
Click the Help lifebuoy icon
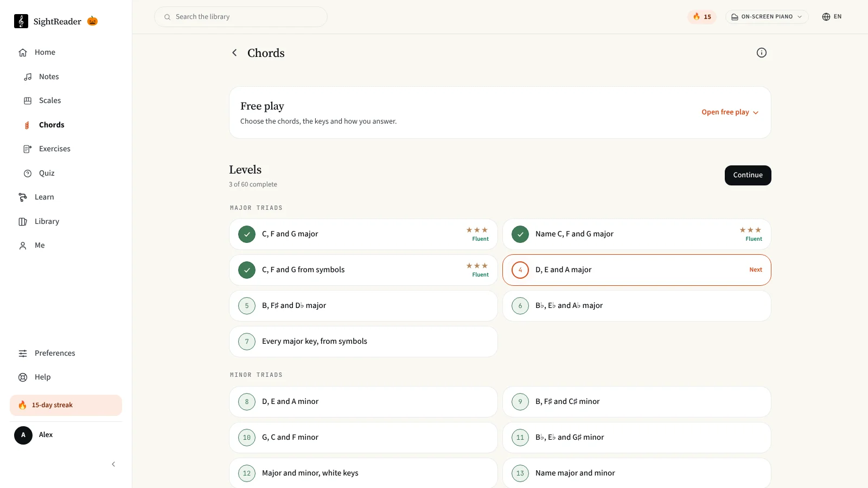tap(23, 377)
